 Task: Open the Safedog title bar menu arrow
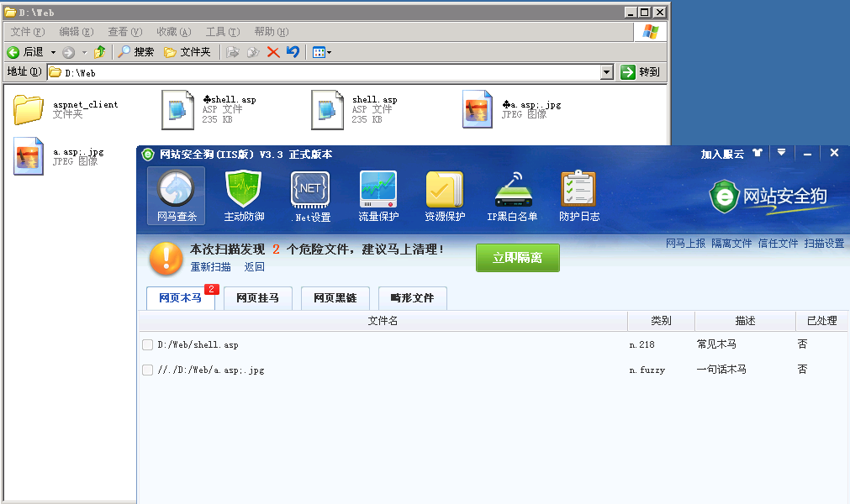tap(781, 153)
